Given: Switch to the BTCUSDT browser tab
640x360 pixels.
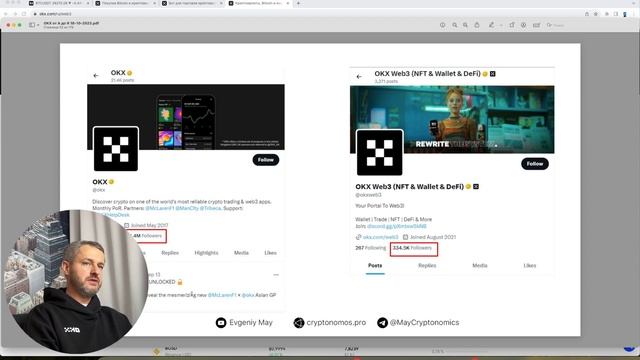Looking at the screenshot, I should [58, 3].
